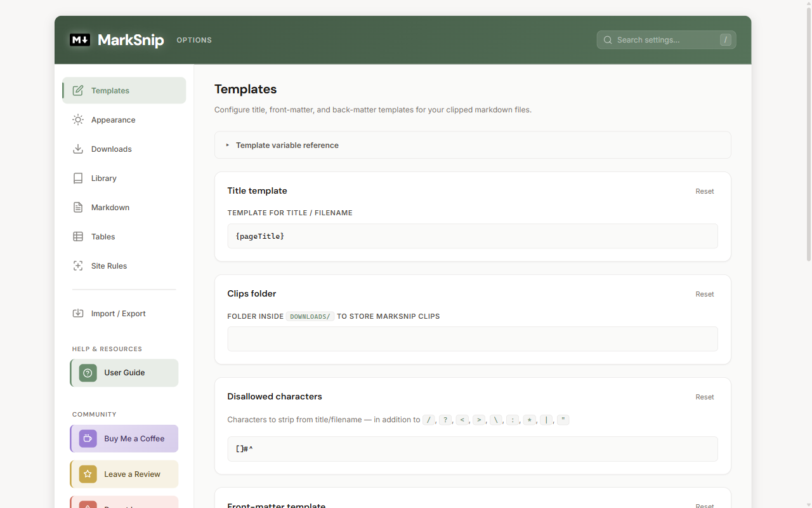Click the "TEMPLATE FOR TITLE / FILENAME" label
This screenshot has height=508, width=812.
[290, 213]
